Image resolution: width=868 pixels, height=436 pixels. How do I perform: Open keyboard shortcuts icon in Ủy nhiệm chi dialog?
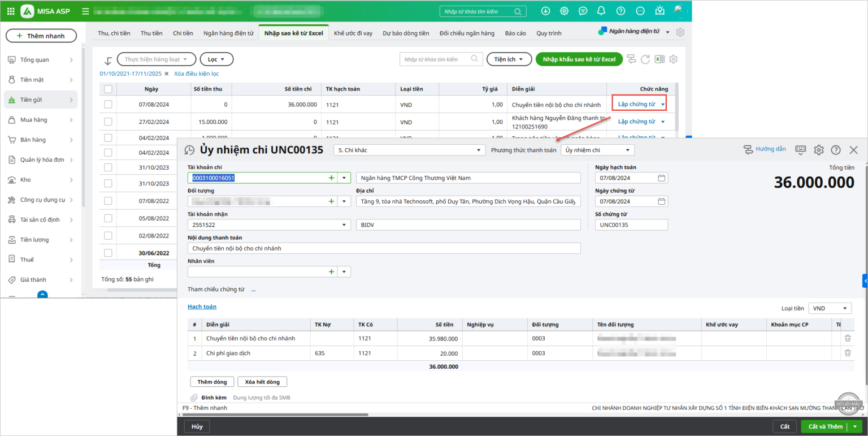tap(800, 149)
